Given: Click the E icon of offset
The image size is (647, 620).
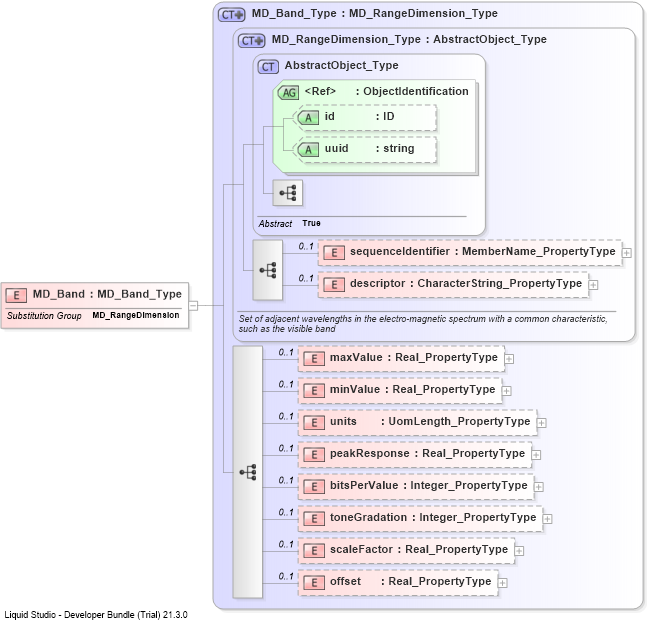Looking at the screenshot, I should (x=314, y=582).
